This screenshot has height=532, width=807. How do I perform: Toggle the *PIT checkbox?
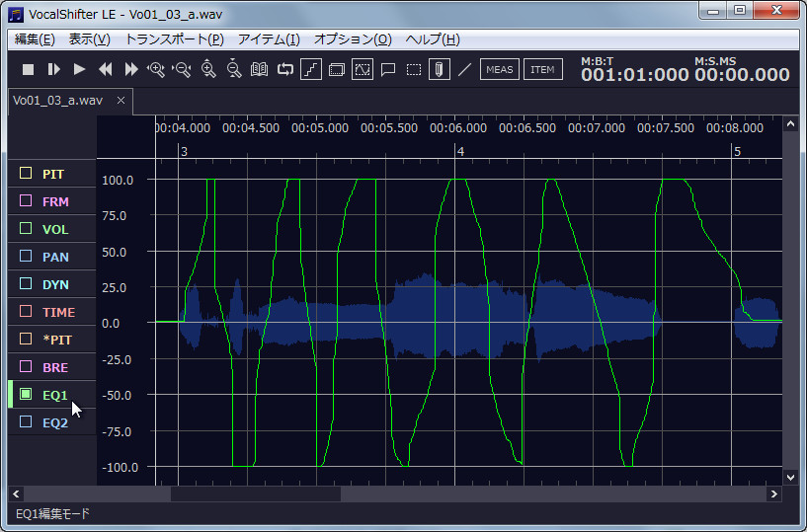(26, 339)
